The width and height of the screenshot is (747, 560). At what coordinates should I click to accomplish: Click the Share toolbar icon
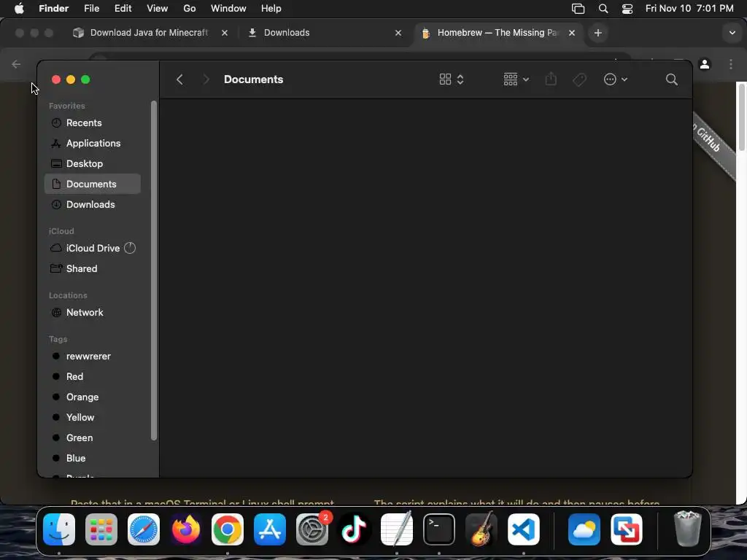551,79
